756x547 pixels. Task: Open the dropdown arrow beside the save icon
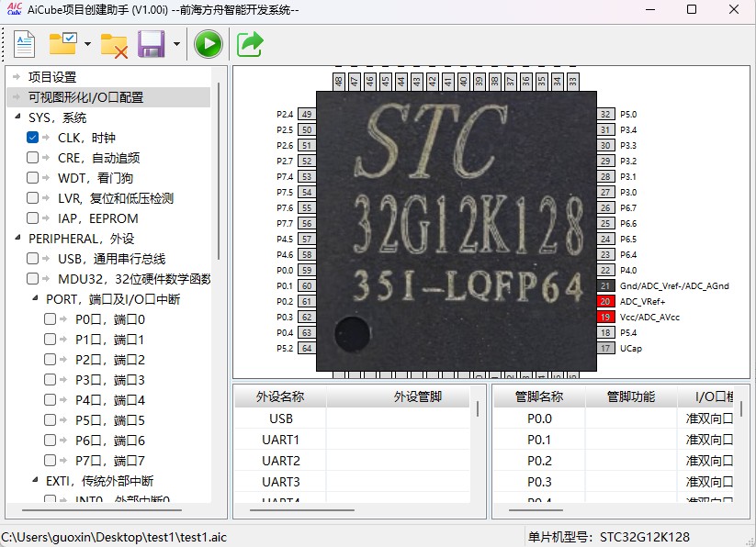(x=176, y=44)
